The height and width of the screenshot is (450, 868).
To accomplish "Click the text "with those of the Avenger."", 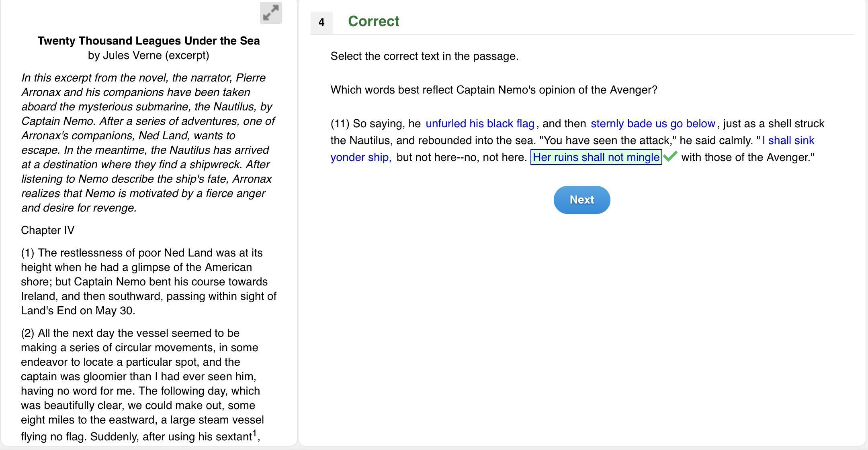I will (747, 157).
